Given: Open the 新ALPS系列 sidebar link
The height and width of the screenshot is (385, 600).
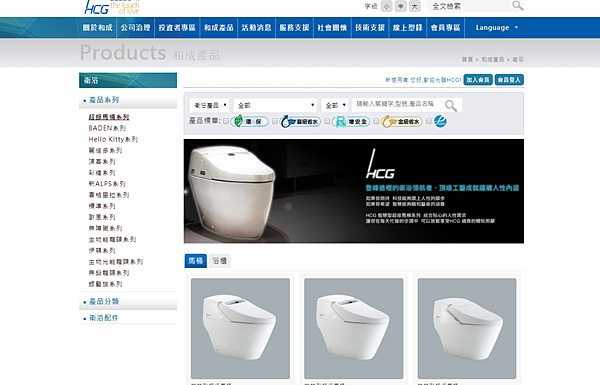Looking at the screenshot, I should pos(107,184).
